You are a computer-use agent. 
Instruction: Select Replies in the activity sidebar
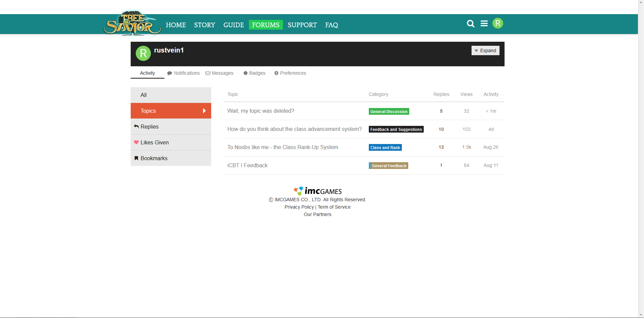pos(149,127)
